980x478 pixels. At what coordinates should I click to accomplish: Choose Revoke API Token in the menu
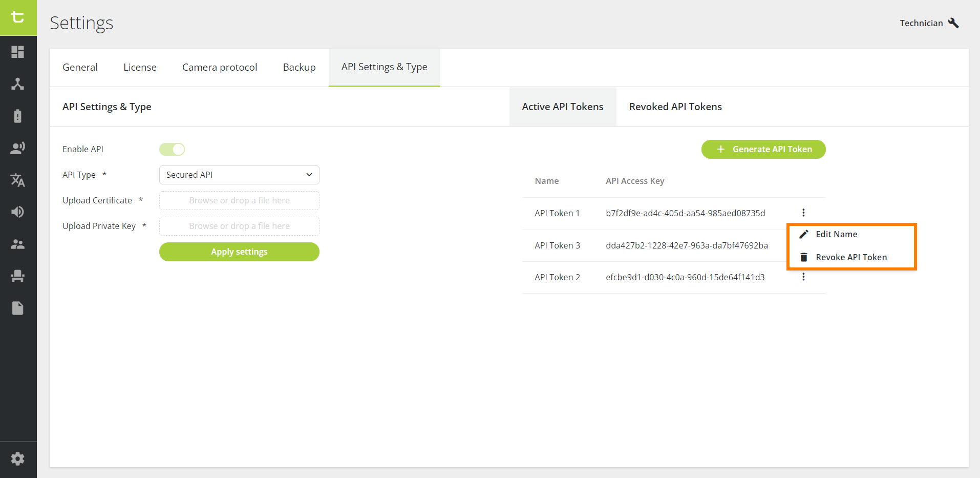point(851,257)
